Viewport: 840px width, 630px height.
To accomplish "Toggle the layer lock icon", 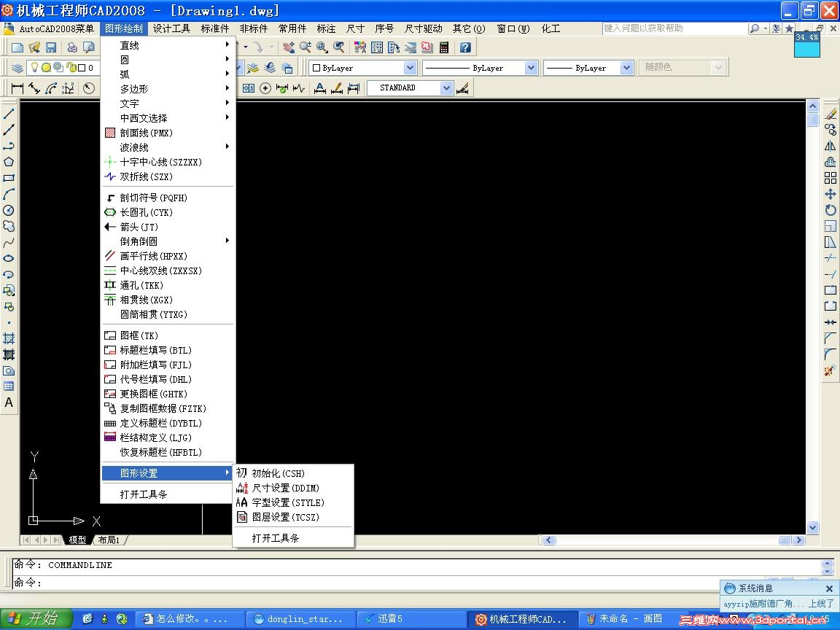I will coord(70,68).
